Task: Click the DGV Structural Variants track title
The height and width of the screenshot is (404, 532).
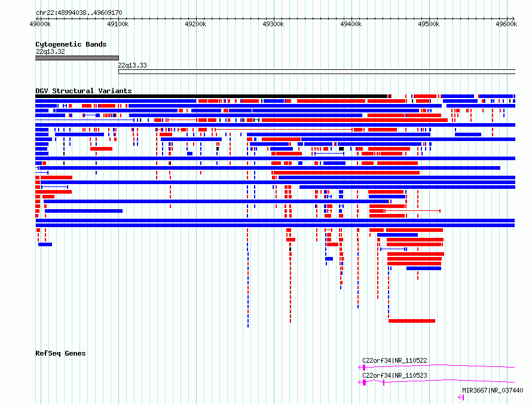Action: click(84, 91)
